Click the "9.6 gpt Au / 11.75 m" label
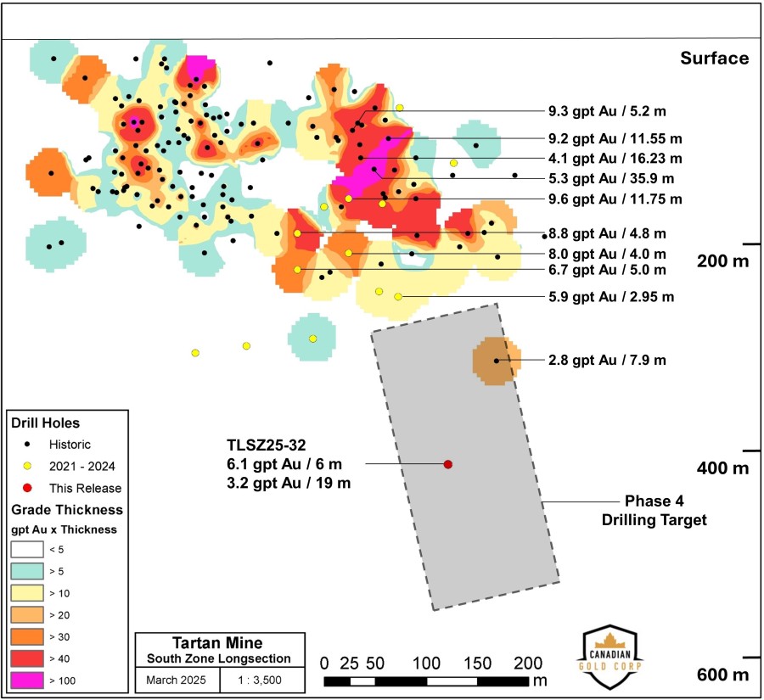The width and height of the screenshot is (764, 700). point(615,199)
